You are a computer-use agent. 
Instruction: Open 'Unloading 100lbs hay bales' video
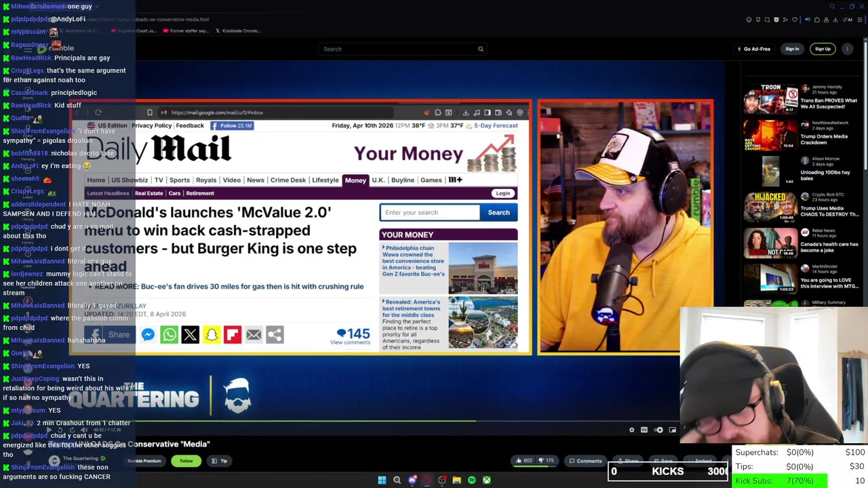coord(825,175)
